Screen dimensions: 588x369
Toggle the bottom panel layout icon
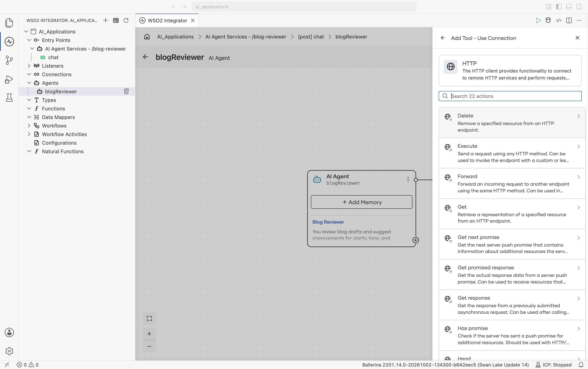click(x=569, y=7)
